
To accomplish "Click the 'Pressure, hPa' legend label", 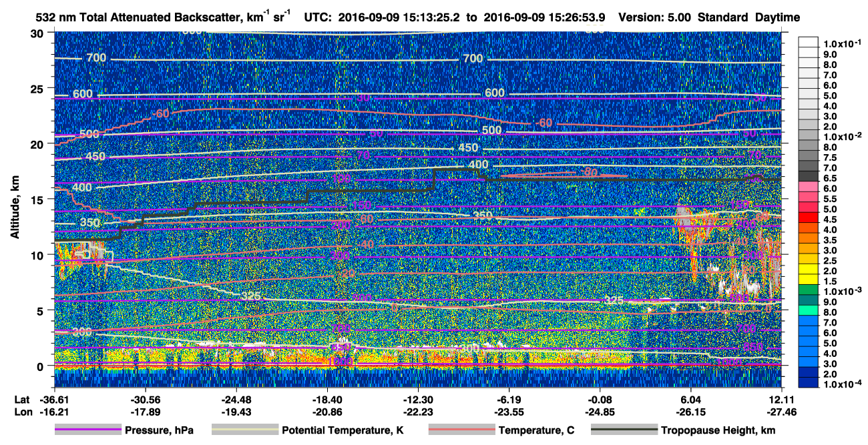I will [x=159, y=431].
